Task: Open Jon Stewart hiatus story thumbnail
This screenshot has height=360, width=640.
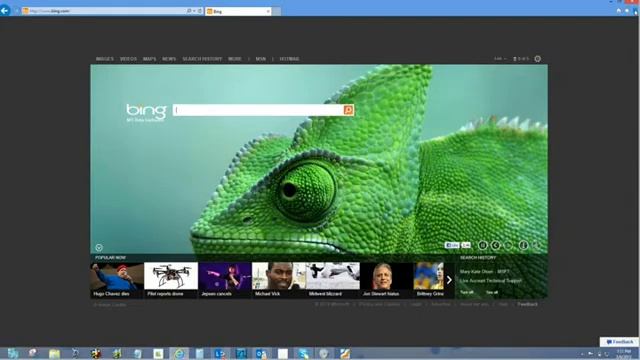Action: (x=387, y=280)
